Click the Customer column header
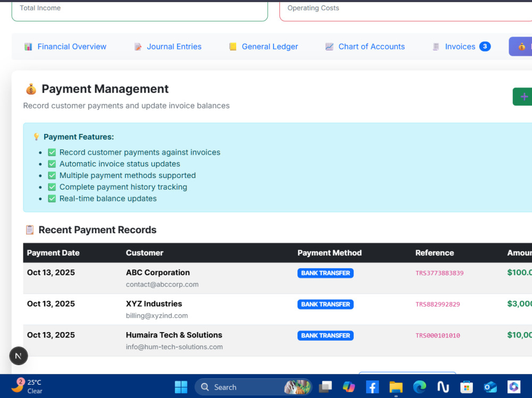The width and height of the screenshot is (532, 398). coord(145,253)
